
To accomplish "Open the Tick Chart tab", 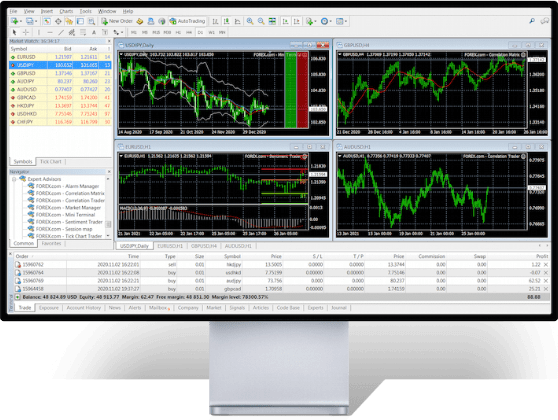I will (x=51, y=162).
